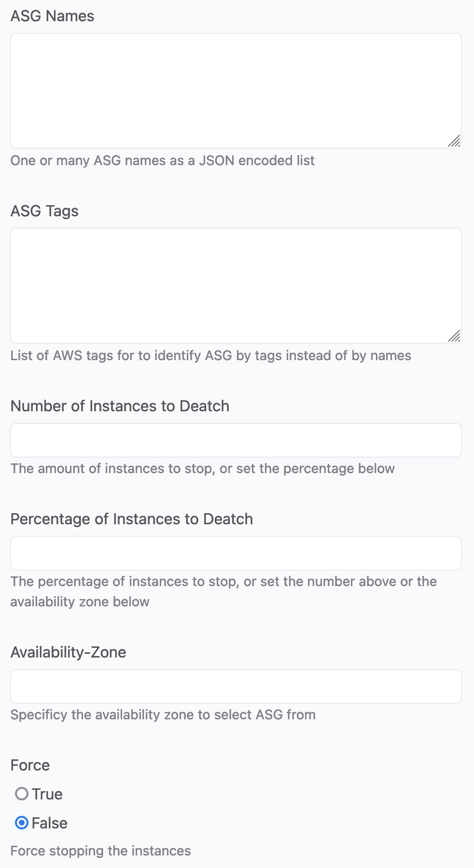
Task: Focus the ASG Tags text area
Action: [236, 286]
